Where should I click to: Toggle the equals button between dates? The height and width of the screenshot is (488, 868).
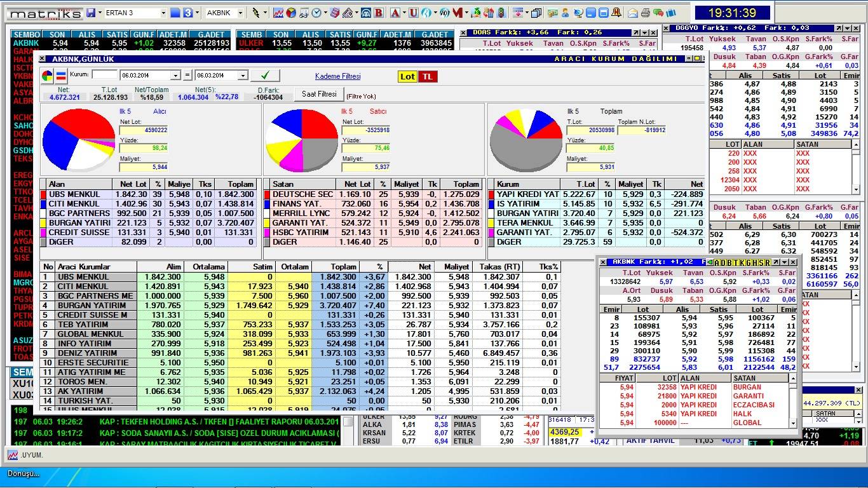tap(187, 76)
